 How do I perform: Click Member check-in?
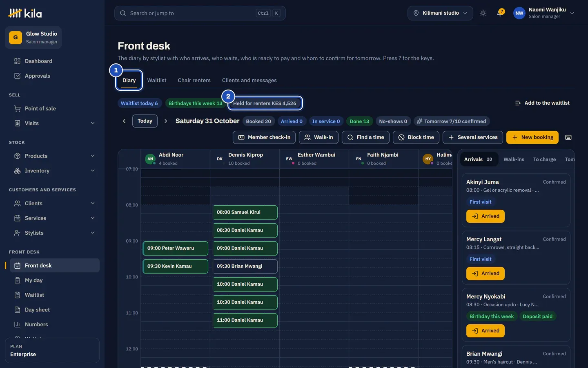[264, 137]
